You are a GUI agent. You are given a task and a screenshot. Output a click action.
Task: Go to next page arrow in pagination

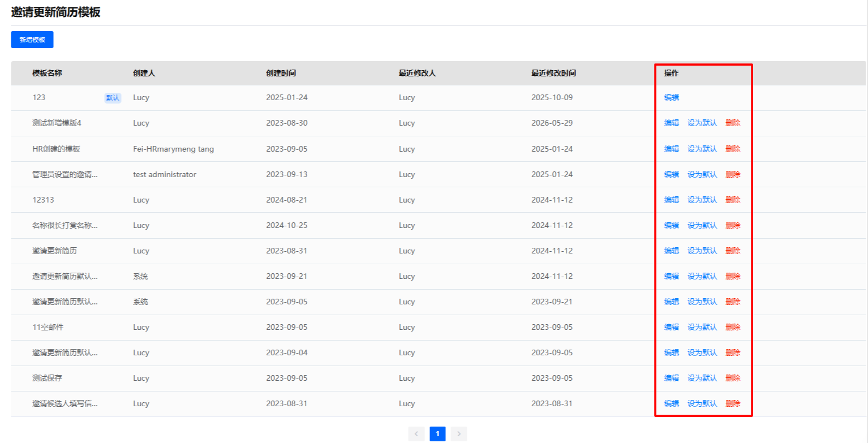[459, 434]
